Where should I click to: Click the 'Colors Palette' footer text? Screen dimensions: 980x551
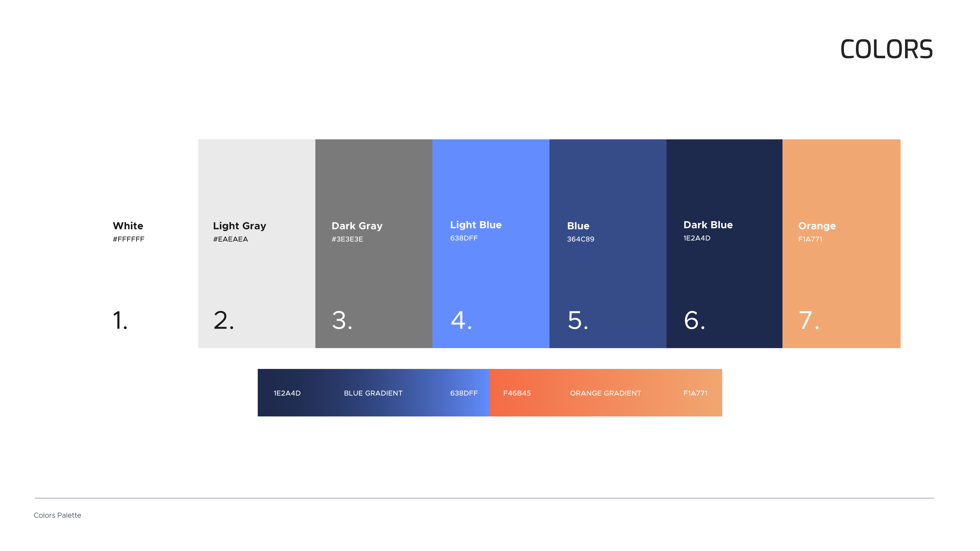pyautogui.click(x=57, y=515)
